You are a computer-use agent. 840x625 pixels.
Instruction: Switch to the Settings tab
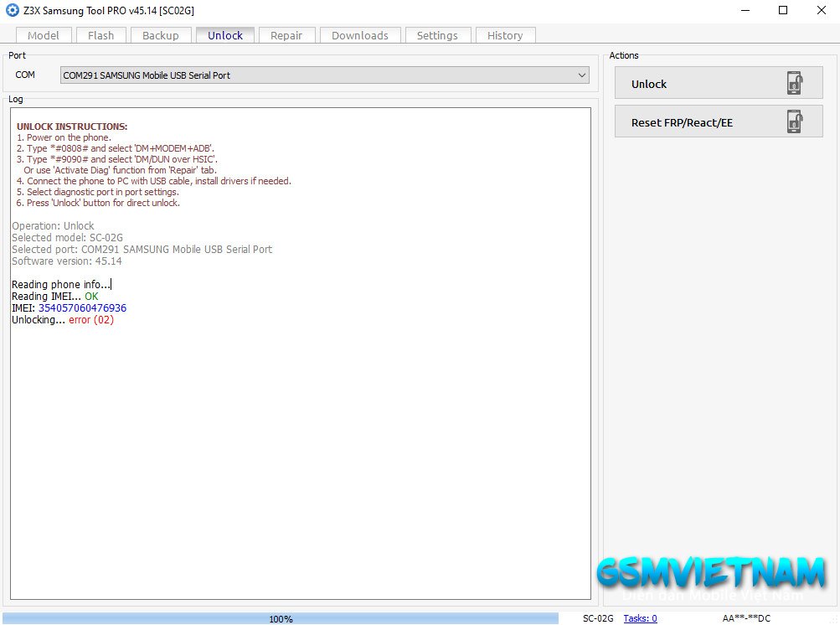[437, 35]
